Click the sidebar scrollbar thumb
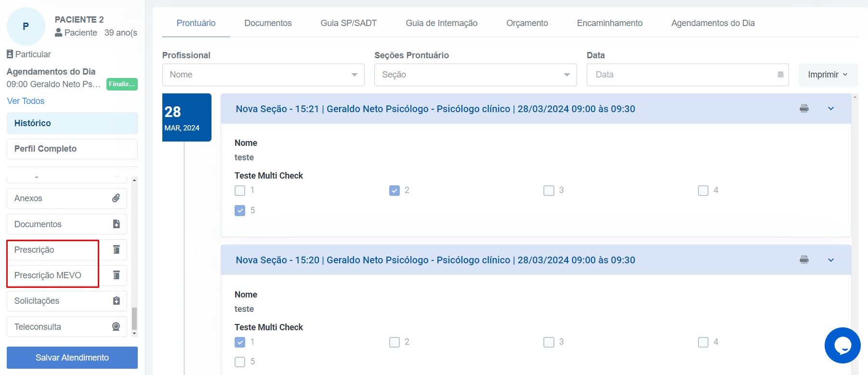Image resolution: width=868 pixels, height=375 pixels. click(x=134, y=318)
